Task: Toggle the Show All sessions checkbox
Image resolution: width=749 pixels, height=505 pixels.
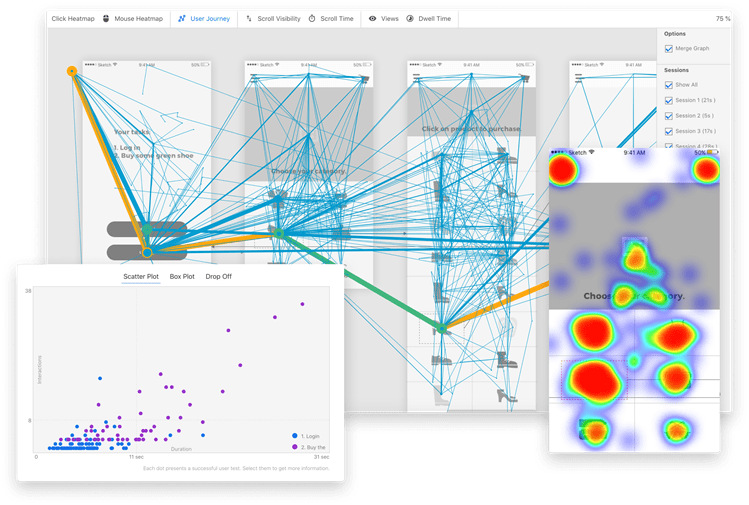Action: click(x=669, y=85)
